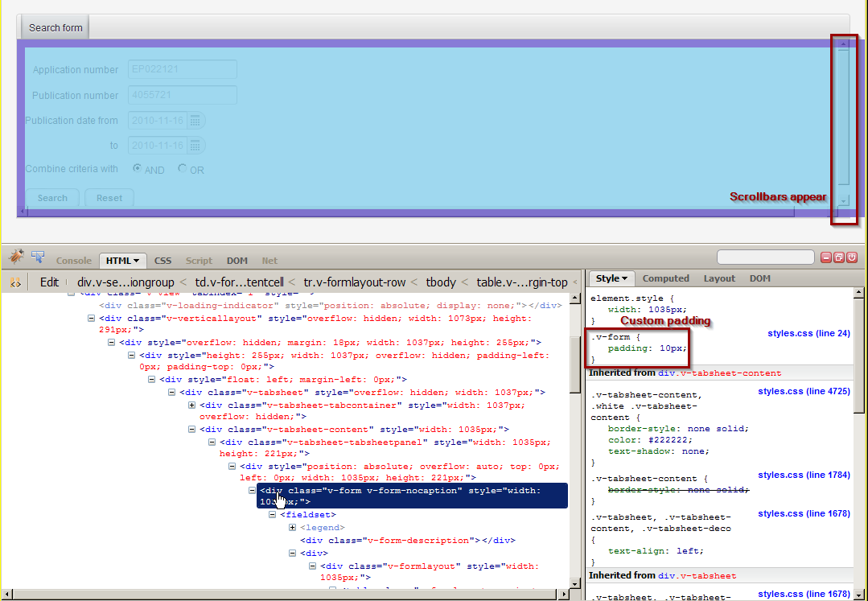Viewport: 868px width, 601px height.
Task: Click the breadcrumb toggle arrows icon beside Edit
Action: click(16, 282)
